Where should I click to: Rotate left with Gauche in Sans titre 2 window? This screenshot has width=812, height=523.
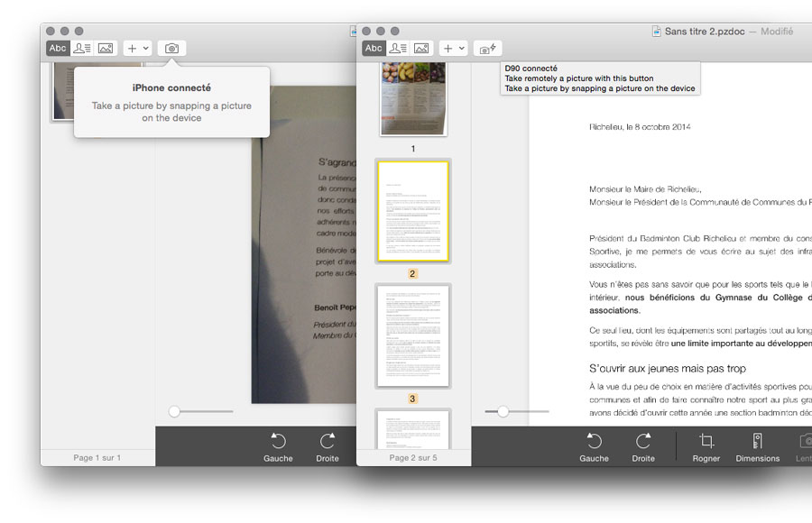coord(594,447)
